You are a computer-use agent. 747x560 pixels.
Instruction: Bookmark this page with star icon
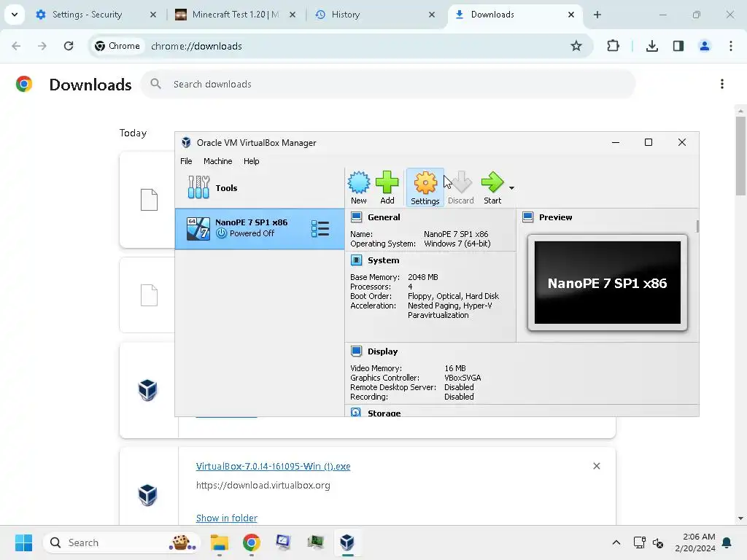(x=576, y=46)
